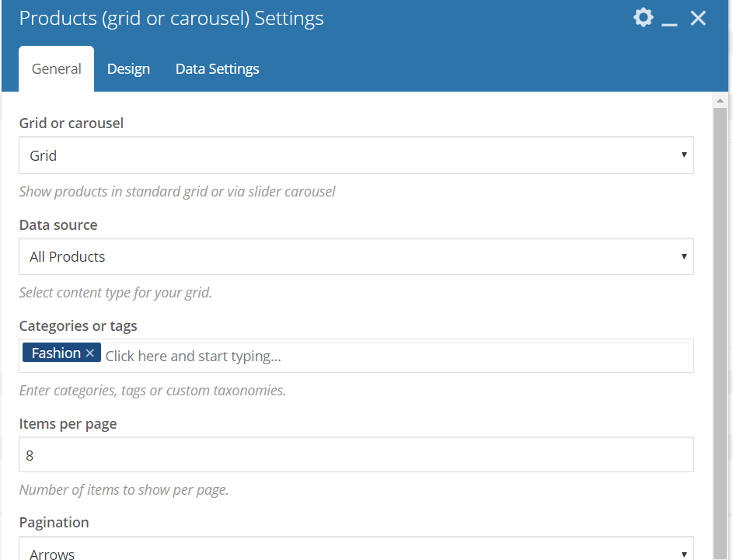This screenshot has width=733, height=560.
Task: Go to the Data Settings tab
Action: click(218, 68)
